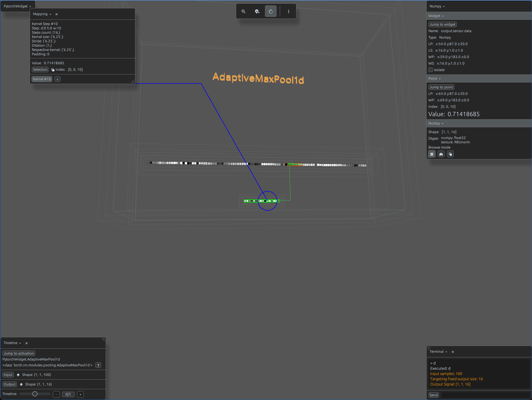Click the Selection button in Mapping
The width and height of the screenshot is (532, 400).
point(40,69)
